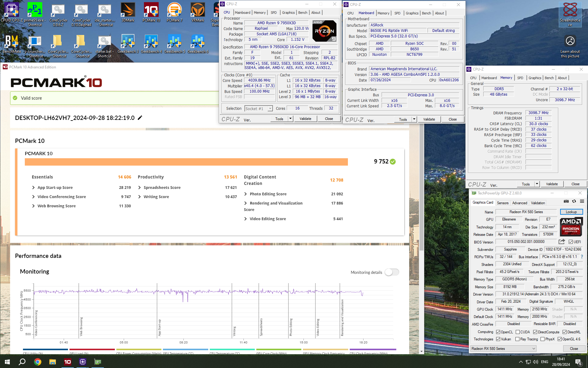The width and height of the screenshot is (588, 368).
Task: Open GPU-Z hamburger menu icon
Action: point(582,201)
